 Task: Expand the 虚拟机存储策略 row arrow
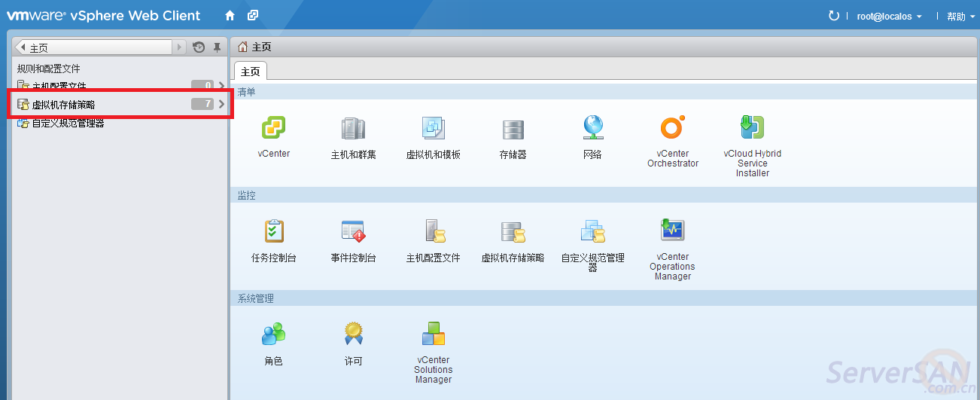coord(221,105)
